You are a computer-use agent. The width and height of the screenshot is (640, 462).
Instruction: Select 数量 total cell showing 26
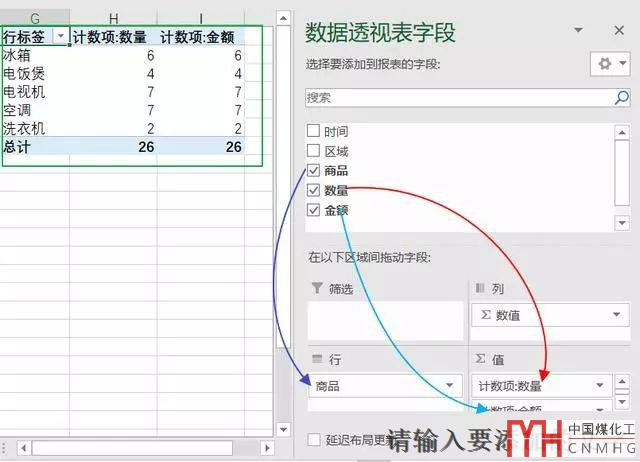pyautogui.click(x=113, y=147)
